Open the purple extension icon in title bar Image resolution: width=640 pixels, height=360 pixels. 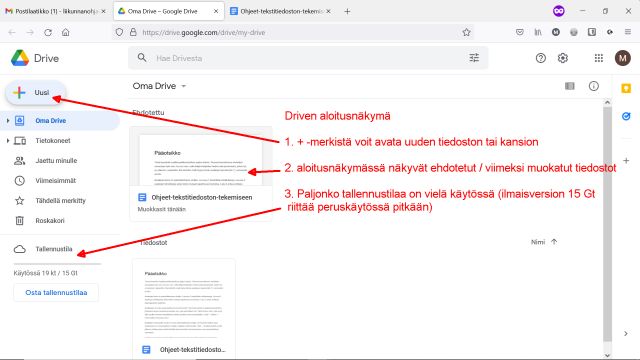[x=559, y=11]
